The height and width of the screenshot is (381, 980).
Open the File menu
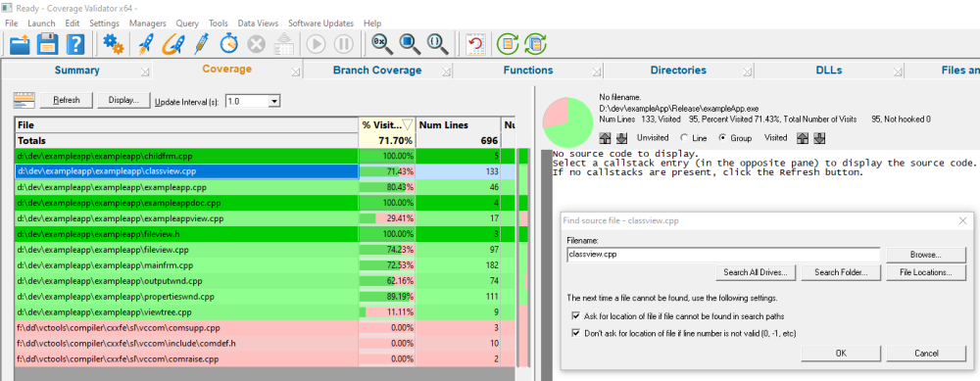point(11,24)
